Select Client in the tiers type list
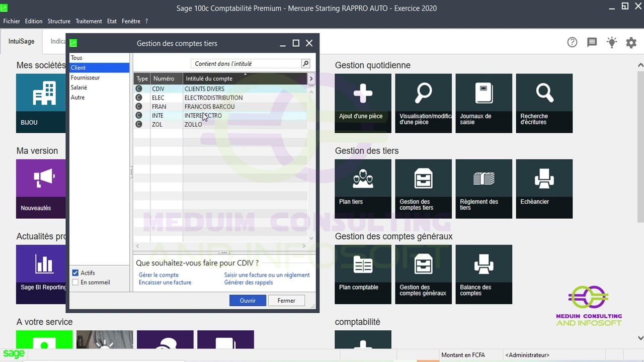 [99, 67]
